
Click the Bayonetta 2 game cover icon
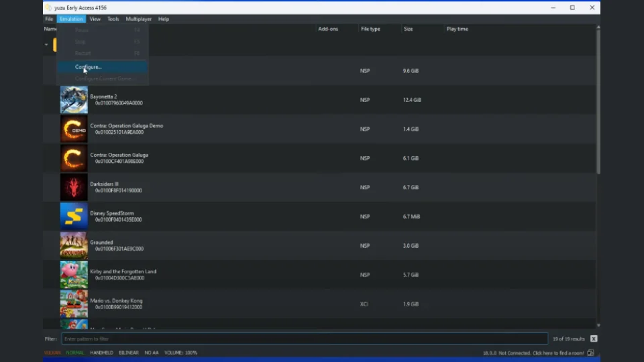coord(74,100)
